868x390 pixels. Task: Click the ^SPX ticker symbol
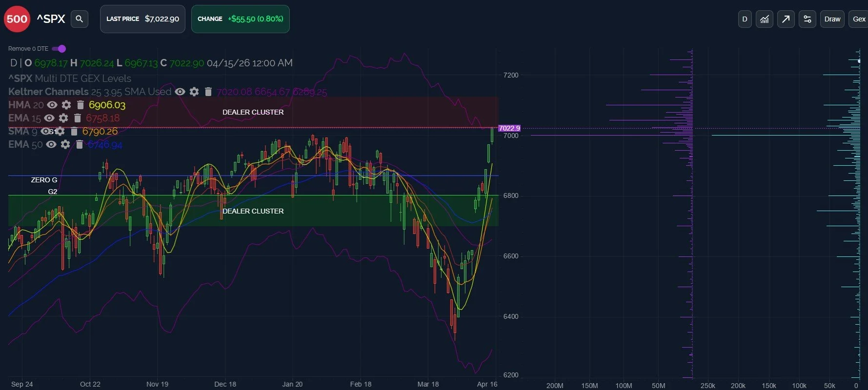51,19
